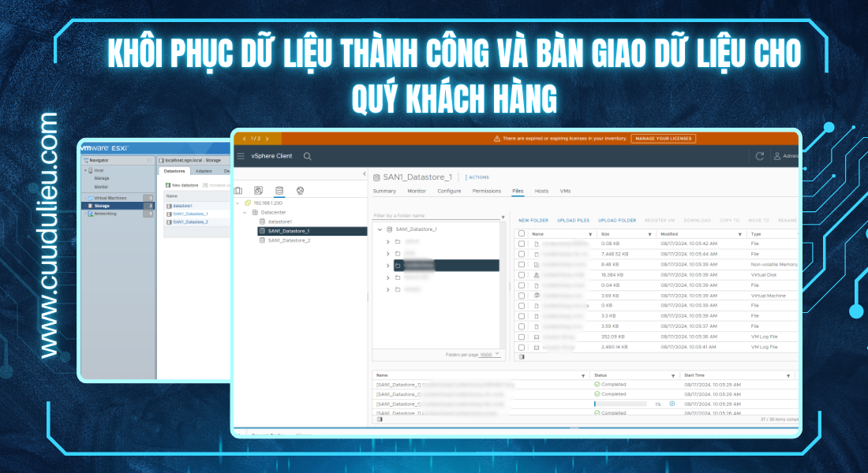Open SAN1_Datastore_2 link in ESXi window
868x473 pixels.
coord(190,222)
